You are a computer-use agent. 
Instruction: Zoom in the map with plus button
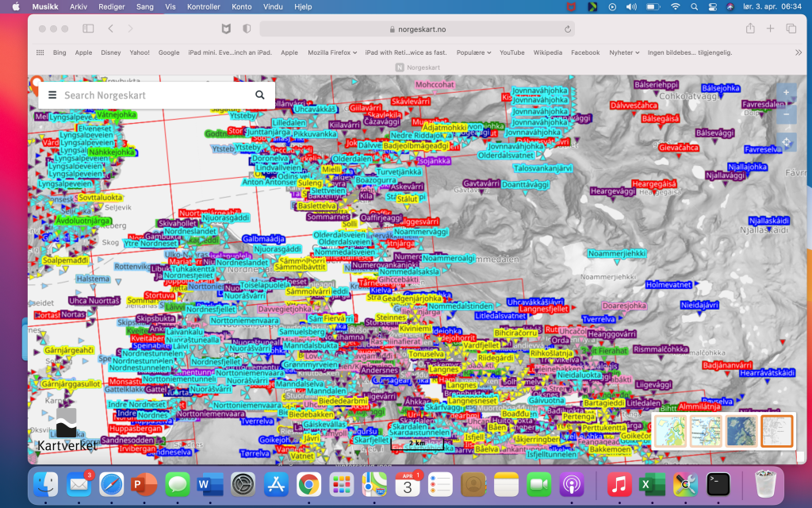click(786, 93)
